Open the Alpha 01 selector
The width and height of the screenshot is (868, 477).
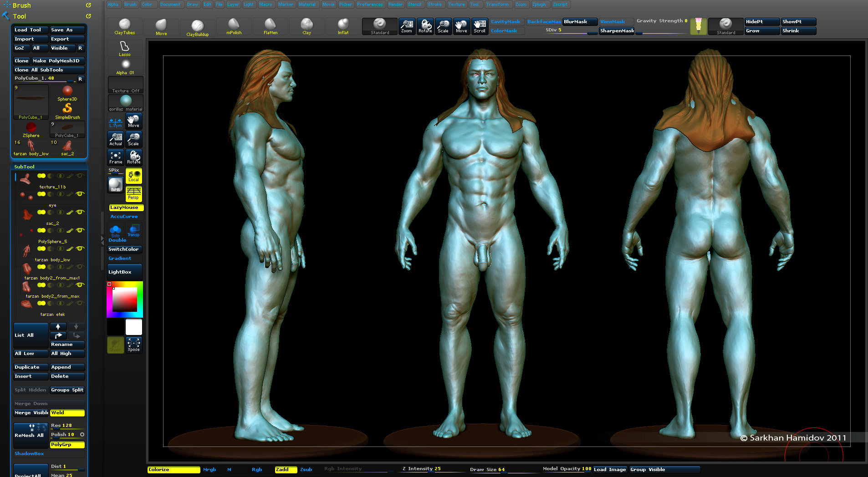coord(125,66)
